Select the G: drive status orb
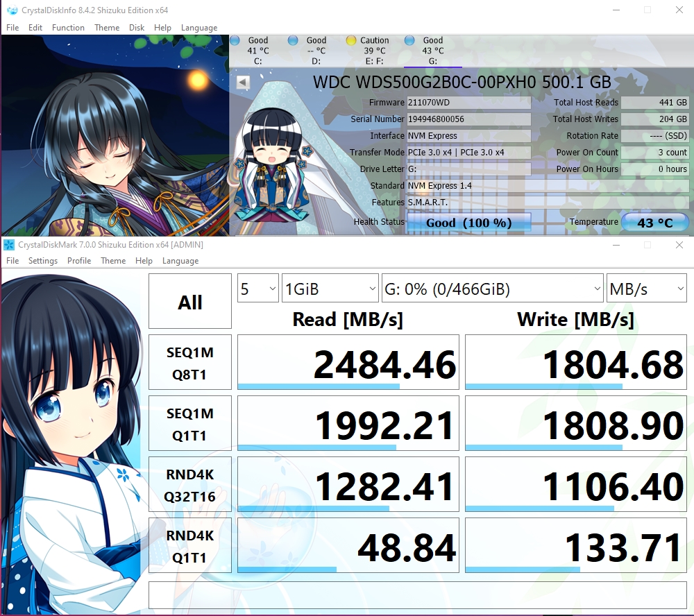This screenshot has width=694, height=616. 409,40
